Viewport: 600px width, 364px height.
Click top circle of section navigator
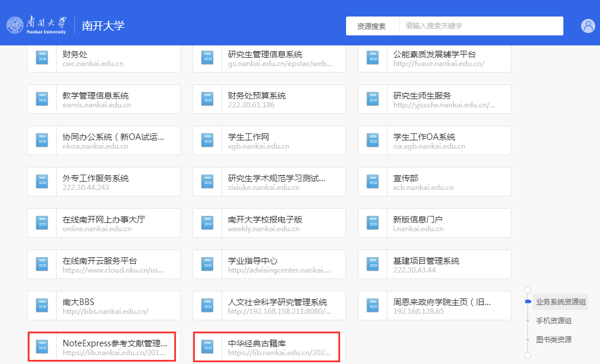(x=527, y=290)
